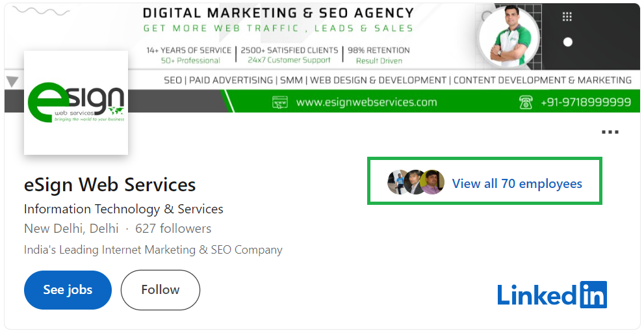Open View all 70 employees link
This screenshot has height=333, width=644.
(x=517, y=183)
